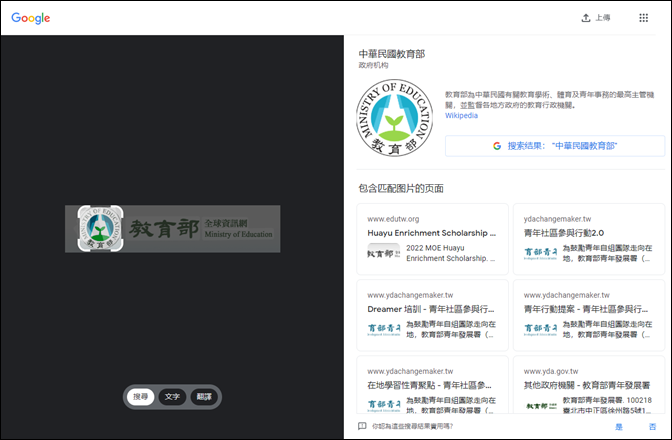Screen dimensions: 672x440
Task: Click thumbnail in Dreamer 培訓 card
Action: [384, 329]
